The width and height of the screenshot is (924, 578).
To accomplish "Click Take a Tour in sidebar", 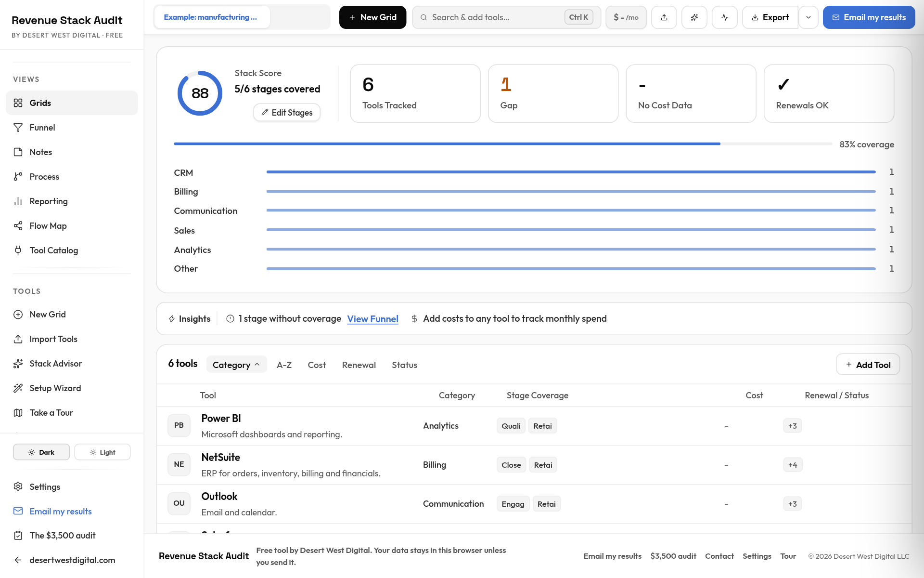I will tap(72, 412).
